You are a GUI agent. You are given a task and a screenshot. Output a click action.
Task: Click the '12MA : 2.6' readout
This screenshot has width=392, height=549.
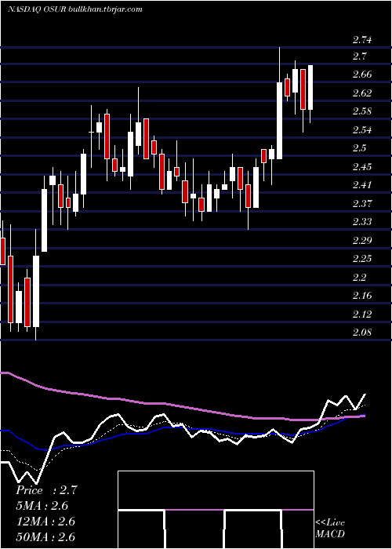pyautogui.click(x=45, y=522)
